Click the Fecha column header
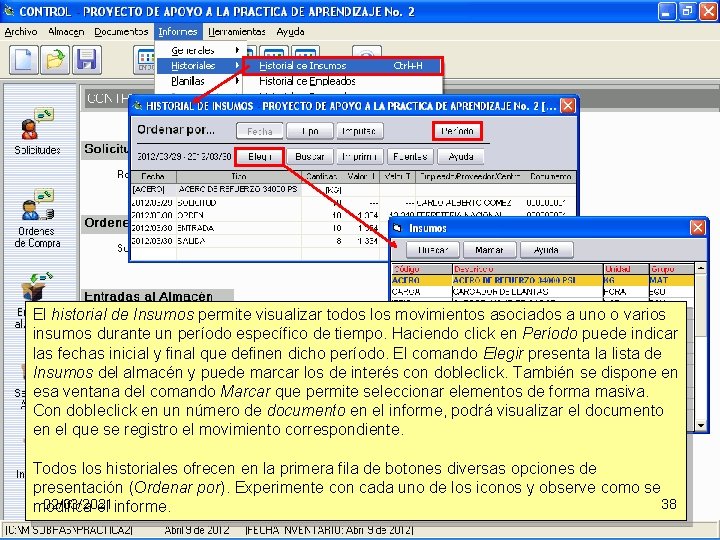 coord(153,177)
